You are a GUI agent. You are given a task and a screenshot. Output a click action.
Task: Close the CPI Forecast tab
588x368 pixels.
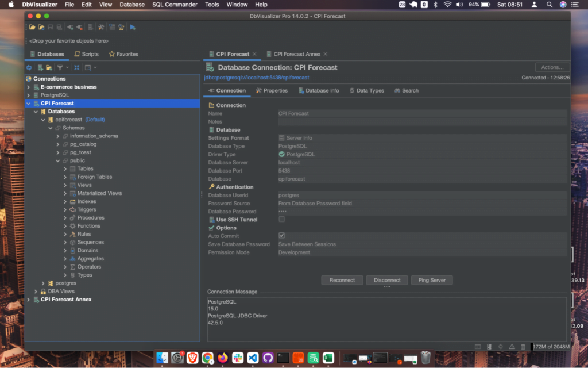tap(254, 54)
